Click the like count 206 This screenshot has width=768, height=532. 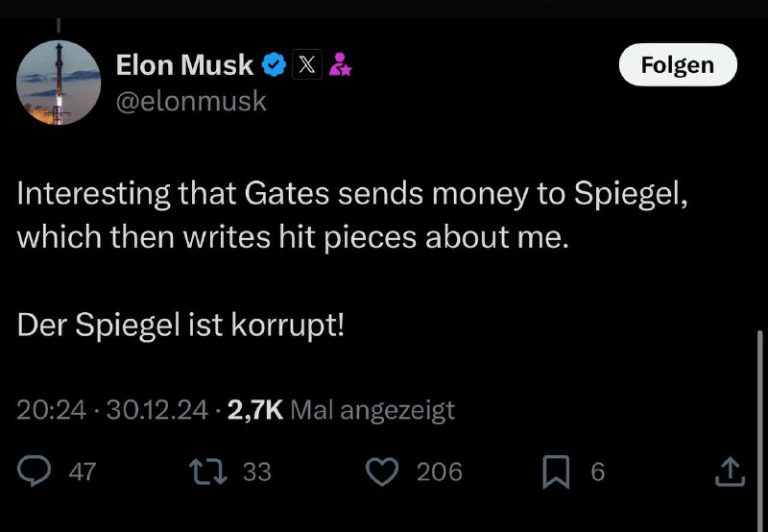(x=440, y=472)
